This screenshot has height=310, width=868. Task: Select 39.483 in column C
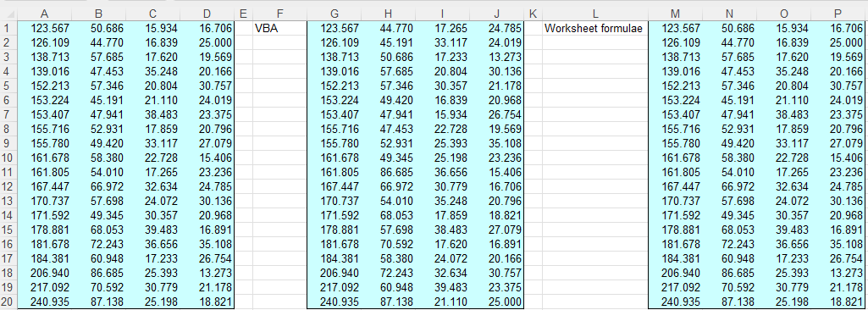152,230
